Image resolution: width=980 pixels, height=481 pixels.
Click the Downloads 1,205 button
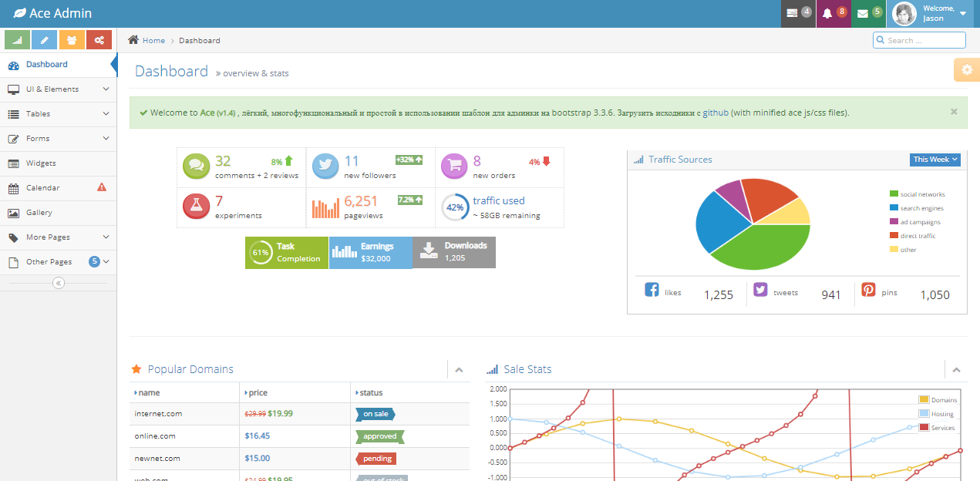454,253
